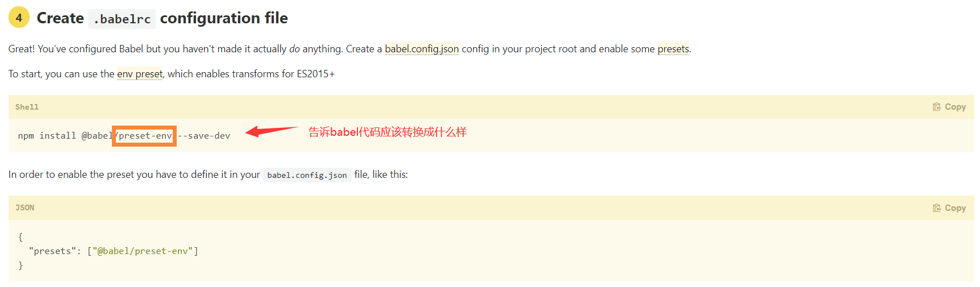Image resolution: width=980 pixels, height=287 pixels.
Task: Copy the JSON config snippet via Copy text
Action: (x=955, y=208)
